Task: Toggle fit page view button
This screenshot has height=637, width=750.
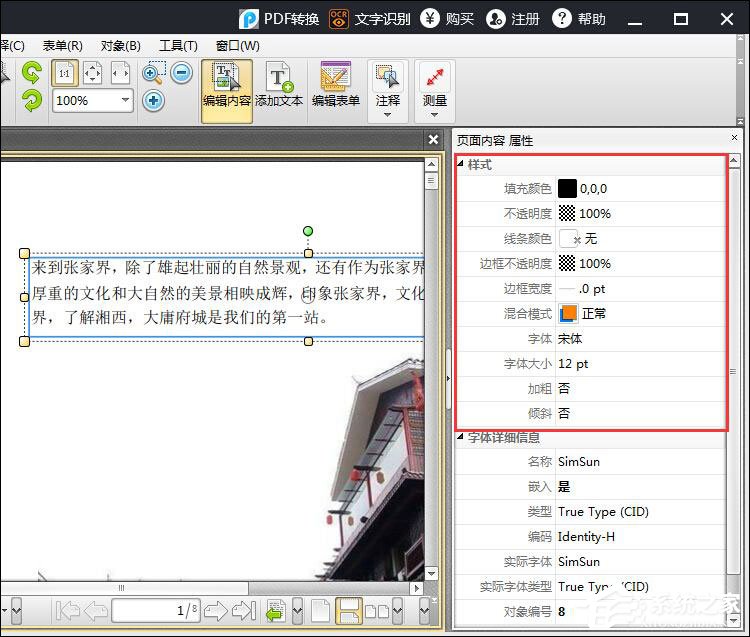Action: pyautogui.click(x=92, y=72)
